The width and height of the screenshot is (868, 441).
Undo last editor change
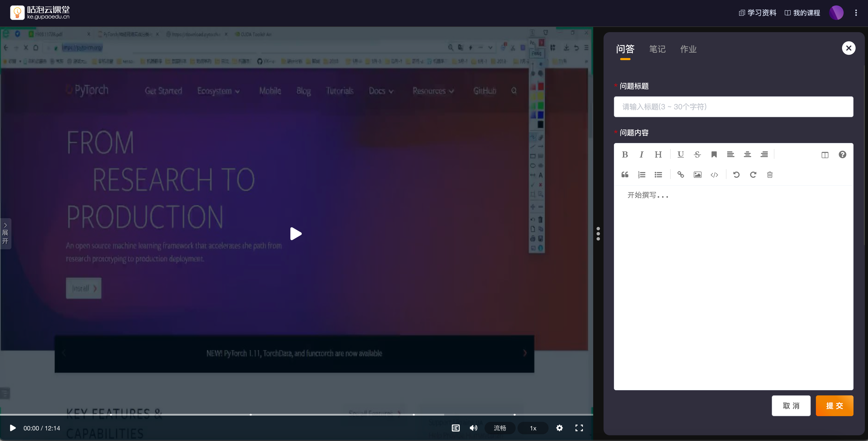737,175
